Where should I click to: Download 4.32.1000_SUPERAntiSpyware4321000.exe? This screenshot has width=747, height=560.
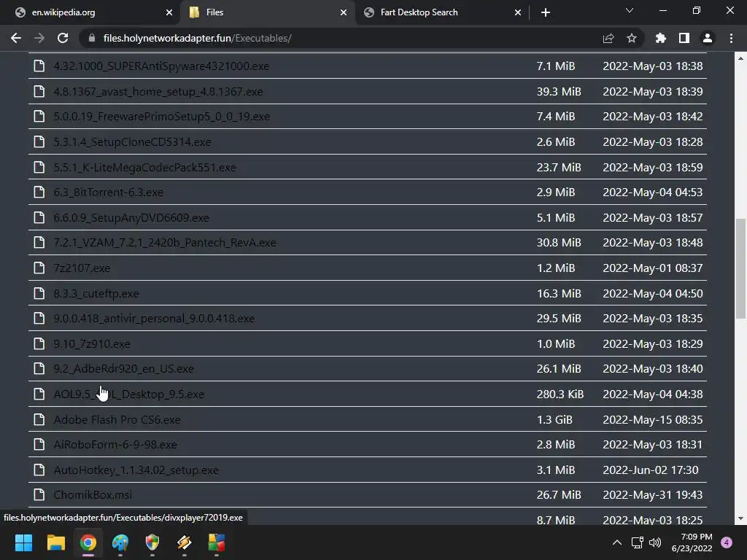[x=161, y=66]
